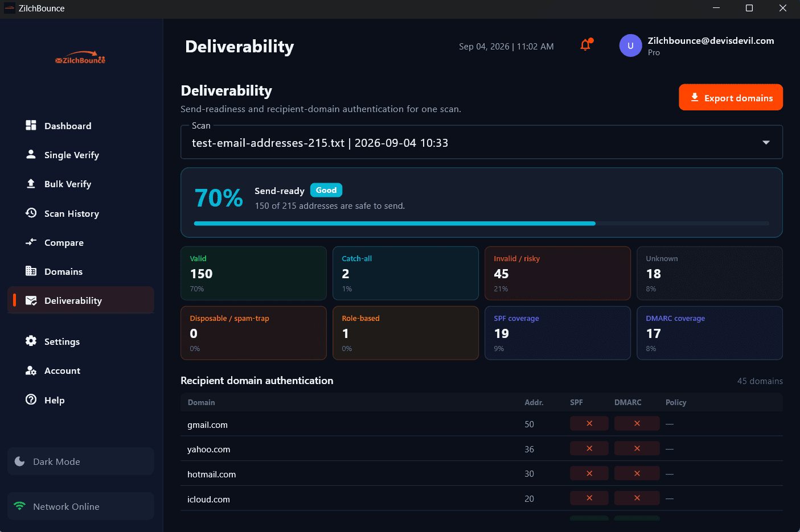Click gmail.com DMARC fail mark

637,423
